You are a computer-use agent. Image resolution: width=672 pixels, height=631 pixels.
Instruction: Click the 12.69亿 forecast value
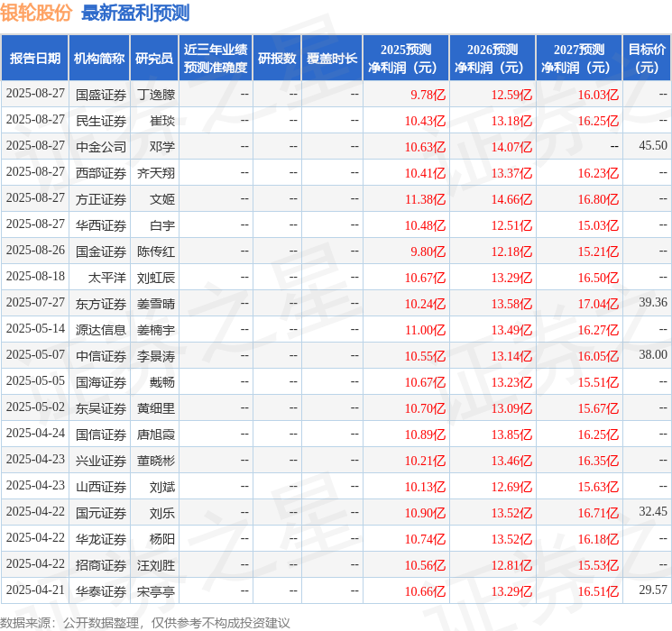coord(511,487)
